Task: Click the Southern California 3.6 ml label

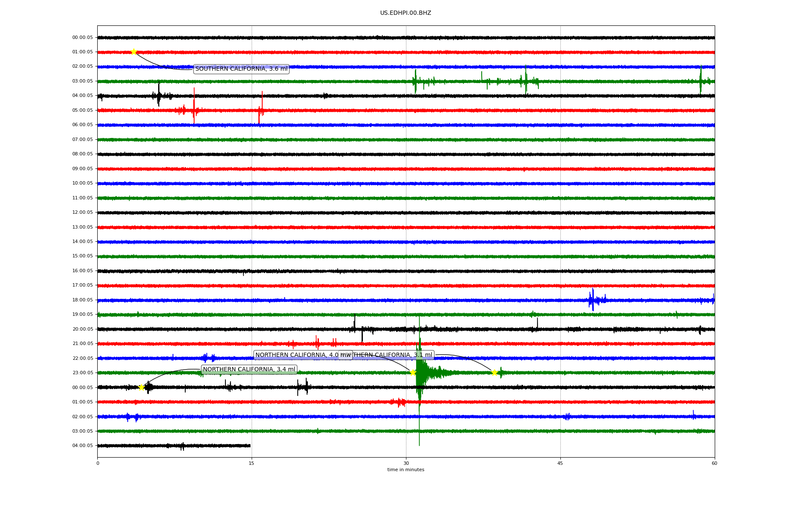Action: 241,69
